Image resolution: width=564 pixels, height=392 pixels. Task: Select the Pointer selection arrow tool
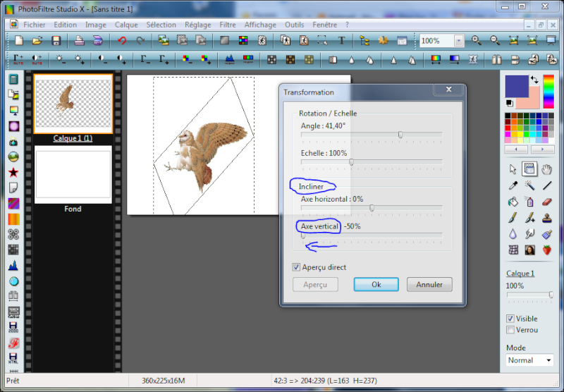pyautogui.click(x=513, y=169)
